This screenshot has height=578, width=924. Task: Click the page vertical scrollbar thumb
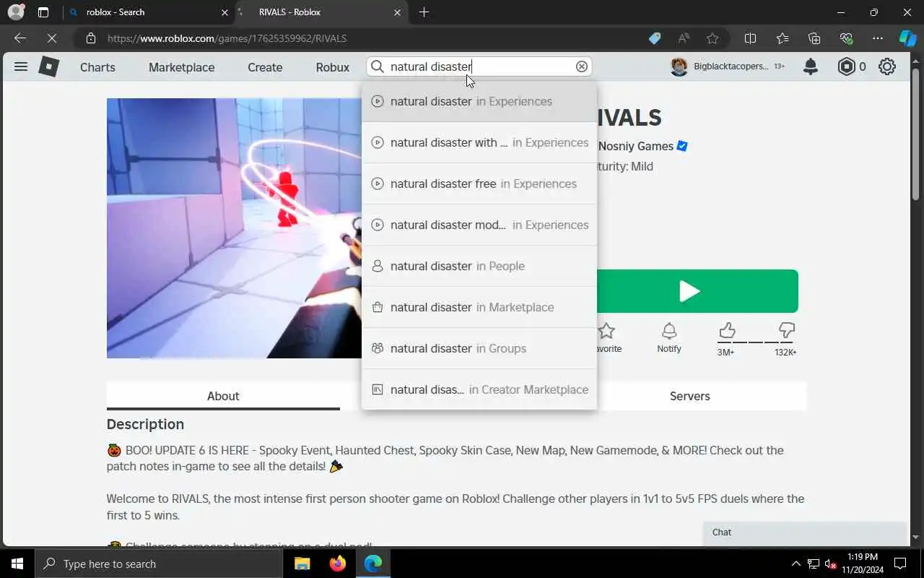[x=915, y=134]
